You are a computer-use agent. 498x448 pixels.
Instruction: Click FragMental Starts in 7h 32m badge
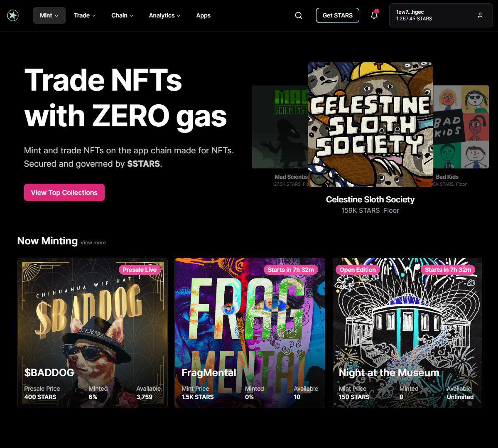coord(291,270)
